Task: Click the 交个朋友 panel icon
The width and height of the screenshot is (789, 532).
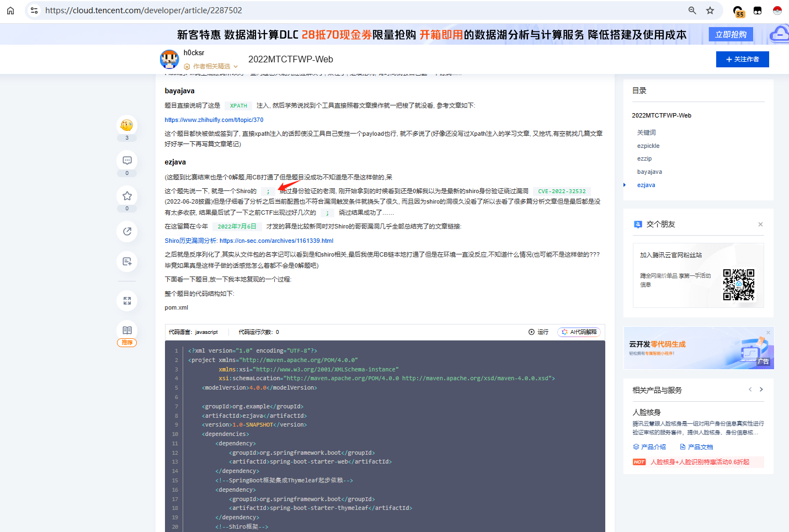Action: point(638,224)
